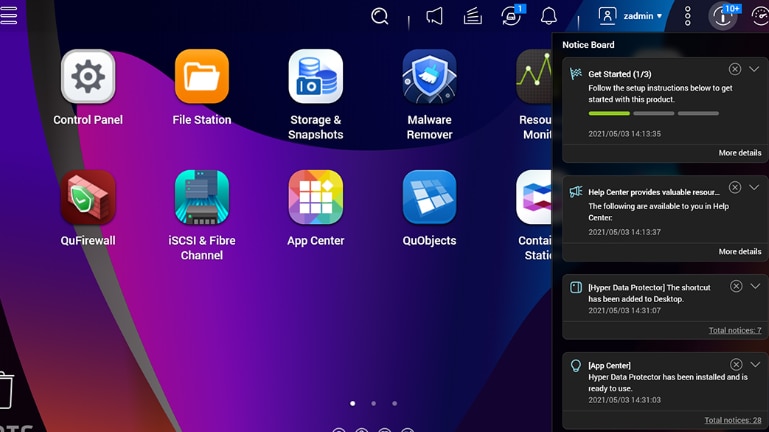Launch File Station from the desktop
Image resolution: width=769 pixels, height=432 pixels.
pyautogui.click(x=201, y=78)
